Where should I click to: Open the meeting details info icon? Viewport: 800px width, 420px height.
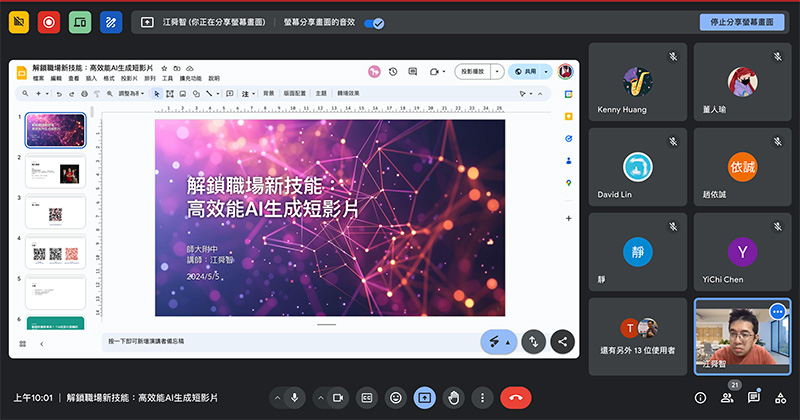tap(701, 398)
